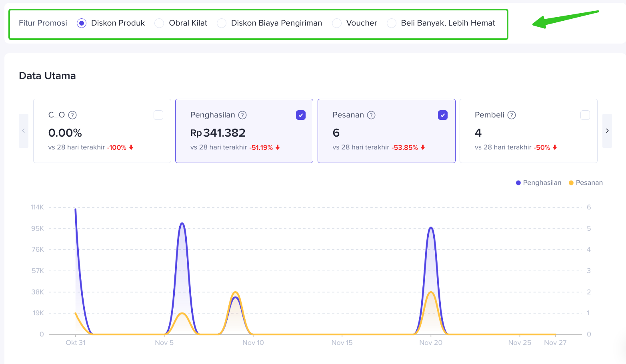Viewport: 626px width, 364px height.
Task: Click the Nov 20 peak on the chart
Action: click(x=431, y=228)
